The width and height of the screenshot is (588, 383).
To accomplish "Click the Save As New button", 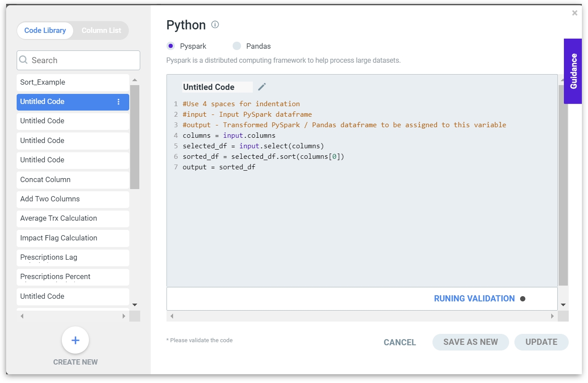I will [x=470, y=342].
